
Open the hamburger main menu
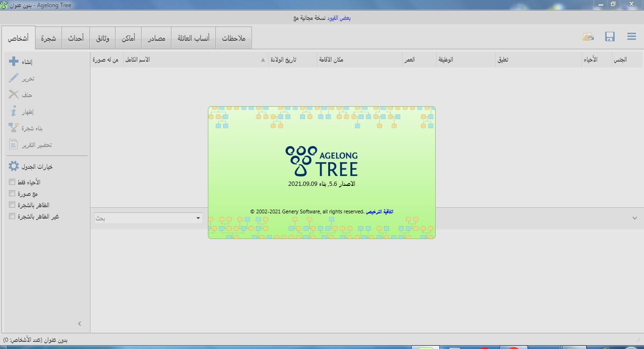[x=631, y=37]
